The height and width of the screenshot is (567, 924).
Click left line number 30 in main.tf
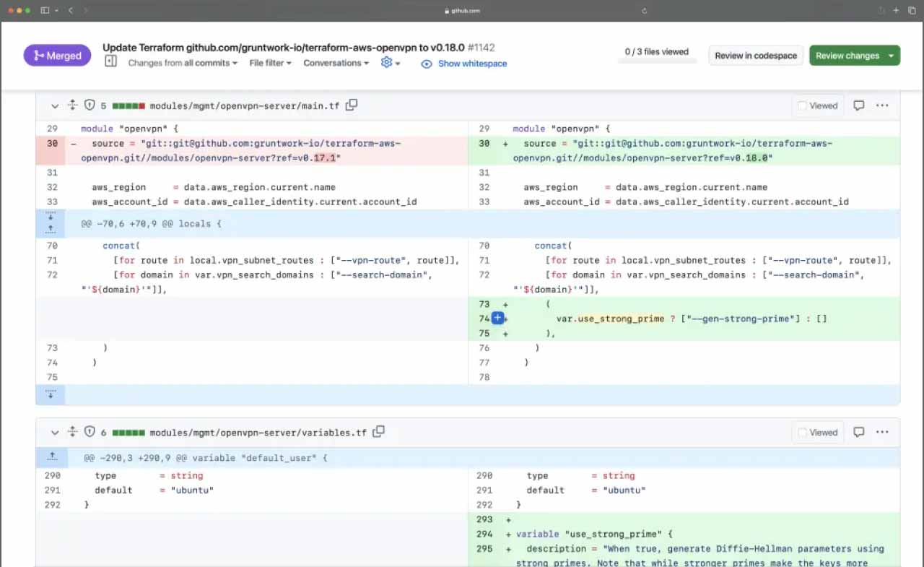[52, 144]
